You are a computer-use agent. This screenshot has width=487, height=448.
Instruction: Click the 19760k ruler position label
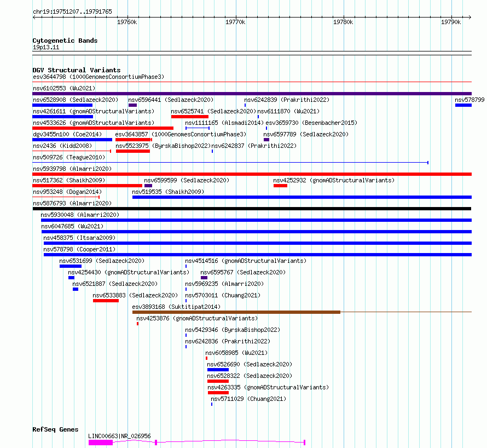click(127, 22)
